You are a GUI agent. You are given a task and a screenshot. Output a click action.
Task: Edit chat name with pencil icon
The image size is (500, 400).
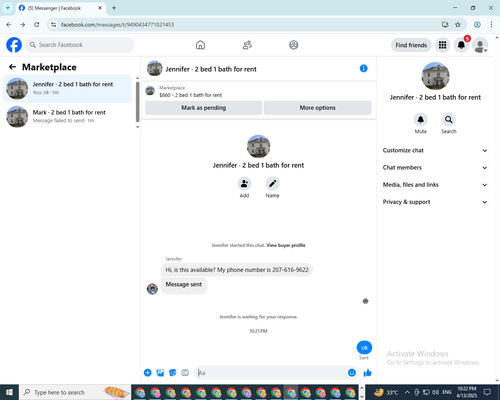coord(272,183)
